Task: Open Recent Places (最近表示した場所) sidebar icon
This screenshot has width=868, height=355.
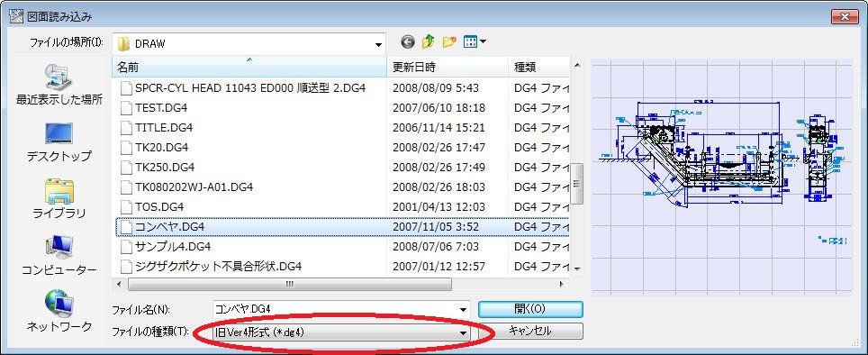Action: click(59, 76)
